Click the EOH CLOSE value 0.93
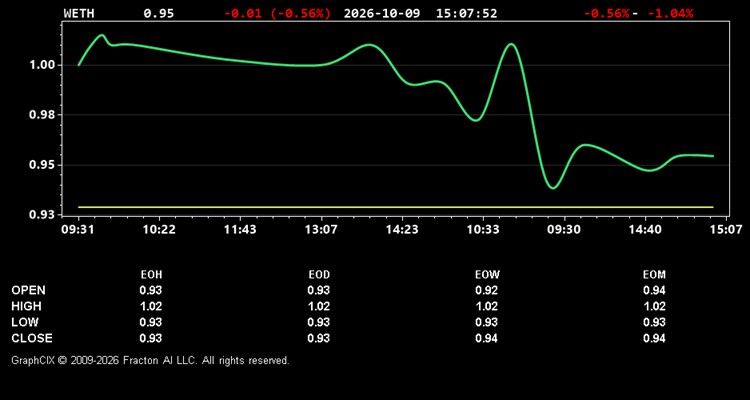 pyautogui.click(x=151, y=338)
